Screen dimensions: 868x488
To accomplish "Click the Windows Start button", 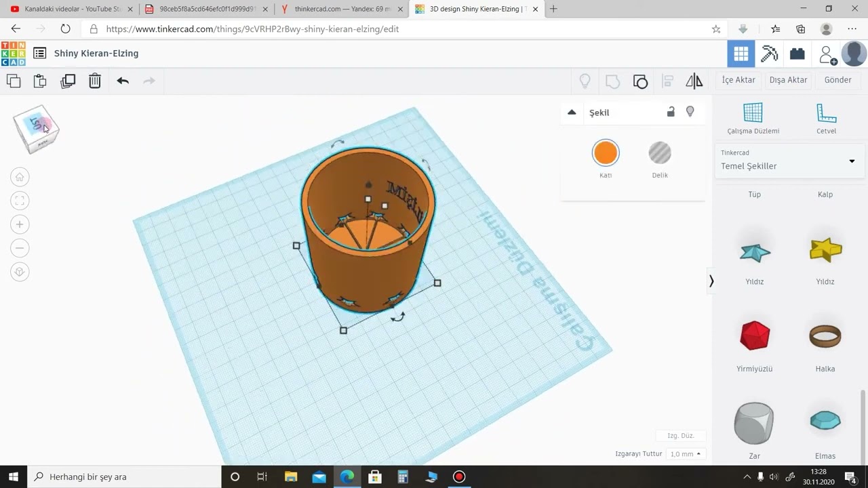I will [14, 476].
